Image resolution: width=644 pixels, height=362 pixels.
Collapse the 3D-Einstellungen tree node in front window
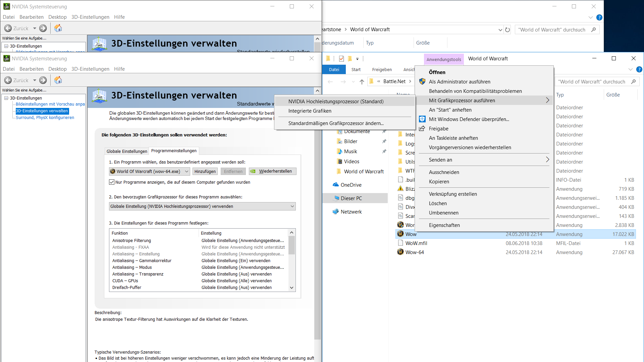[x=6, y=98]
